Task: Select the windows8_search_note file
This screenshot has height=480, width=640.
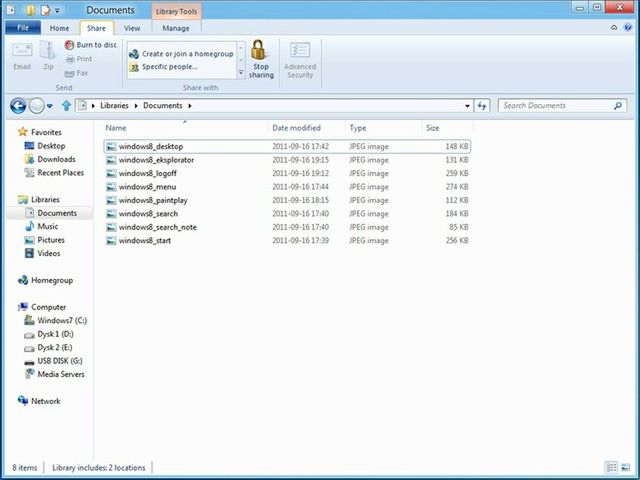Action: click(287, 227)
